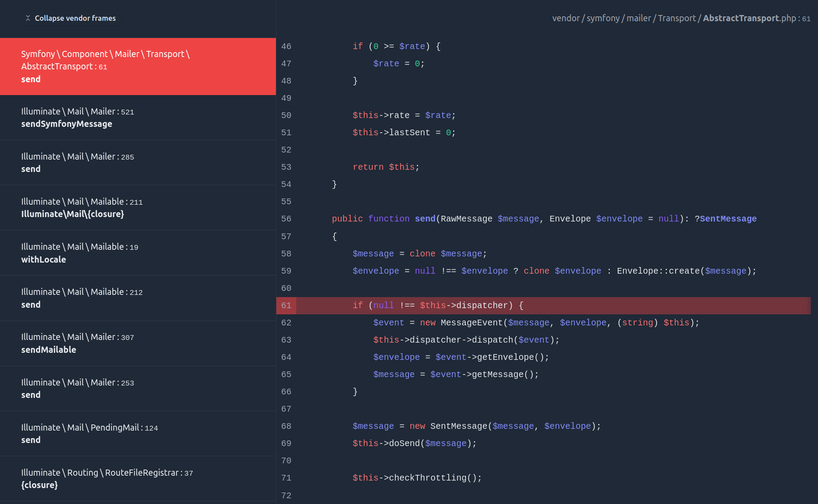Select the Mailable:19 withLocale frame

[x=138, y=253]
